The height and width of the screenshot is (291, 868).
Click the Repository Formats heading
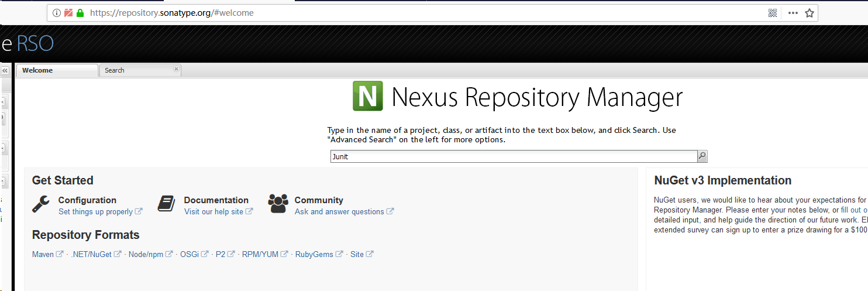pos(86,235)
